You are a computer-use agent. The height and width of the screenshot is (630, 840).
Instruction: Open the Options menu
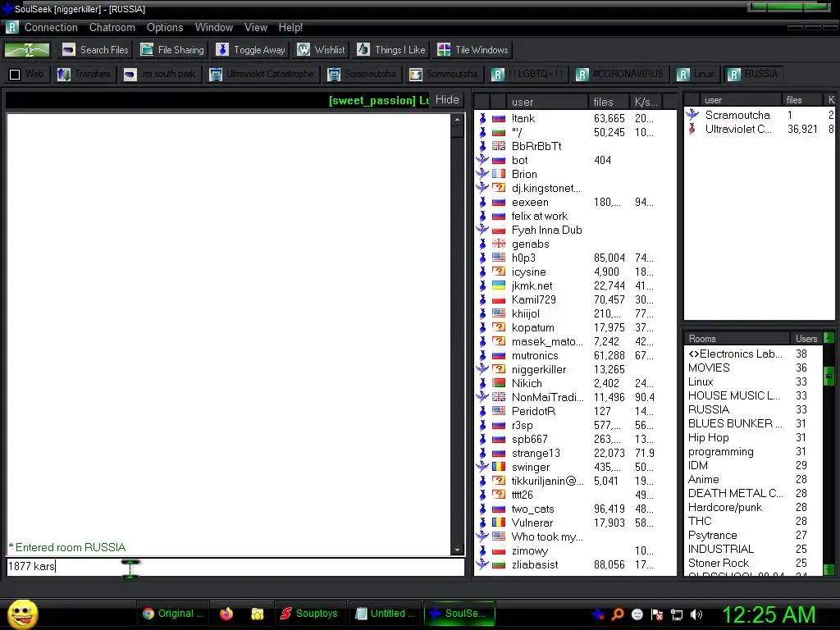(165, 27)
